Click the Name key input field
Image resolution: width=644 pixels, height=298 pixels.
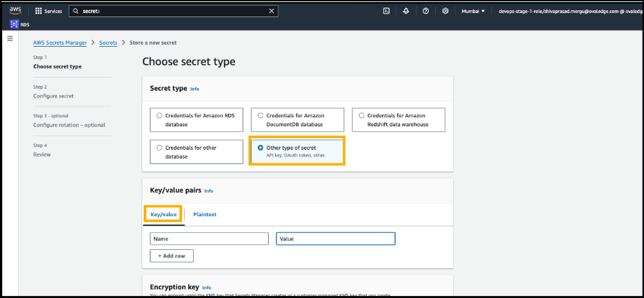pyautogui.click(x=209, y=239)
